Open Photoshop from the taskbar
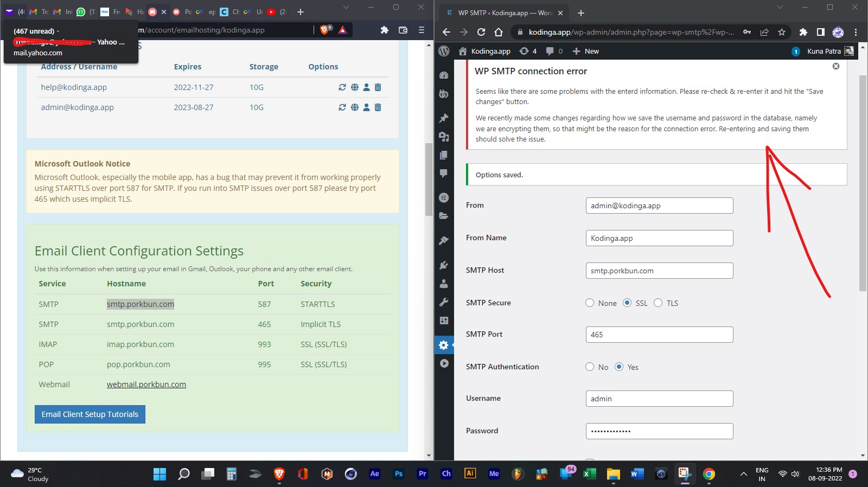The width and height of the screenshot is (868, 487). click(399, 474)
